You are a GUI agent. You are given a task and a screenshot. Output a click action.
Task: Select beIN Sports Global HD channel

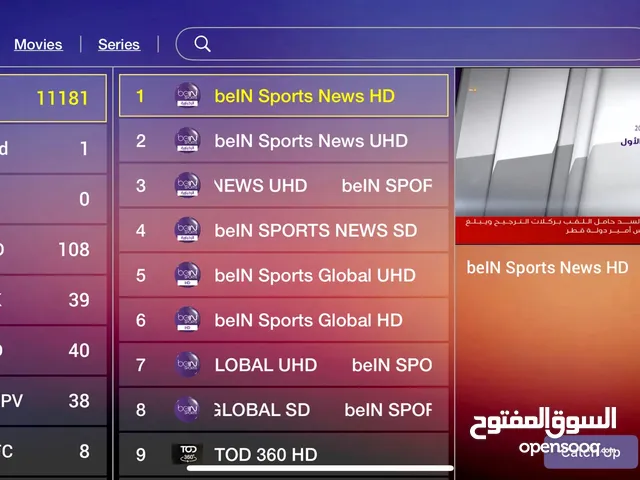[x=284, y=320]
